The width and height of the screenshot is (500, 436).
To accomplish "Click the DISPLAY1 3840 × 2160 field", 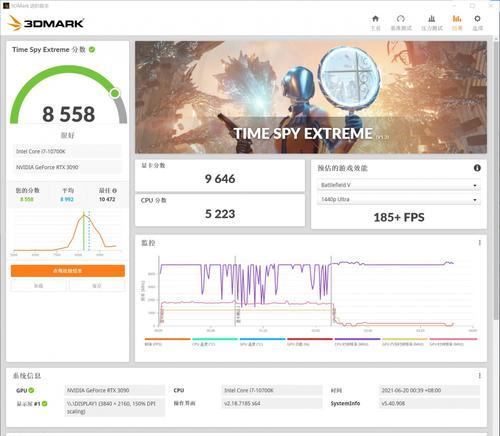I will (x=114, y=407).
